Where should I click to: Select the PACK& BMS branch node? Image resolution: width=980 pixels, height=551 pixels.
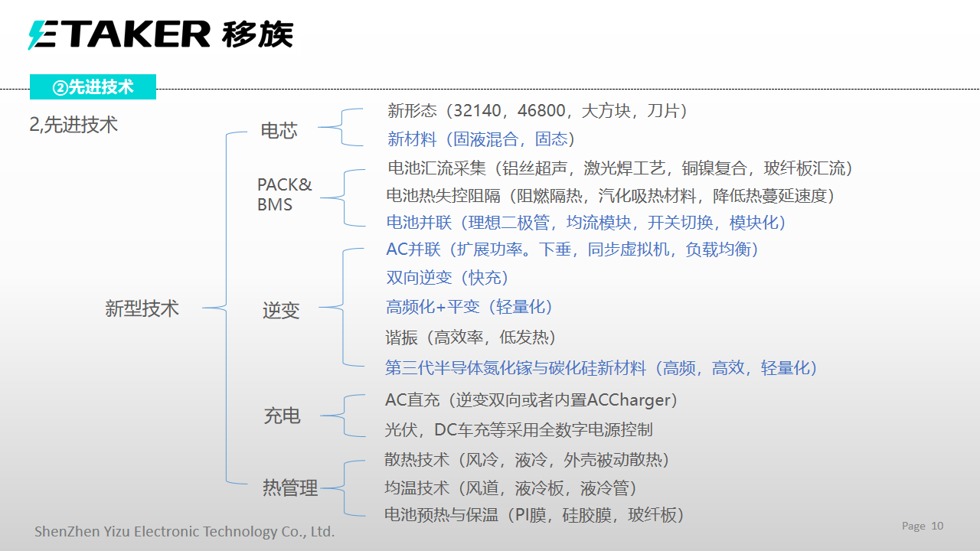click(x=285, y=194)
